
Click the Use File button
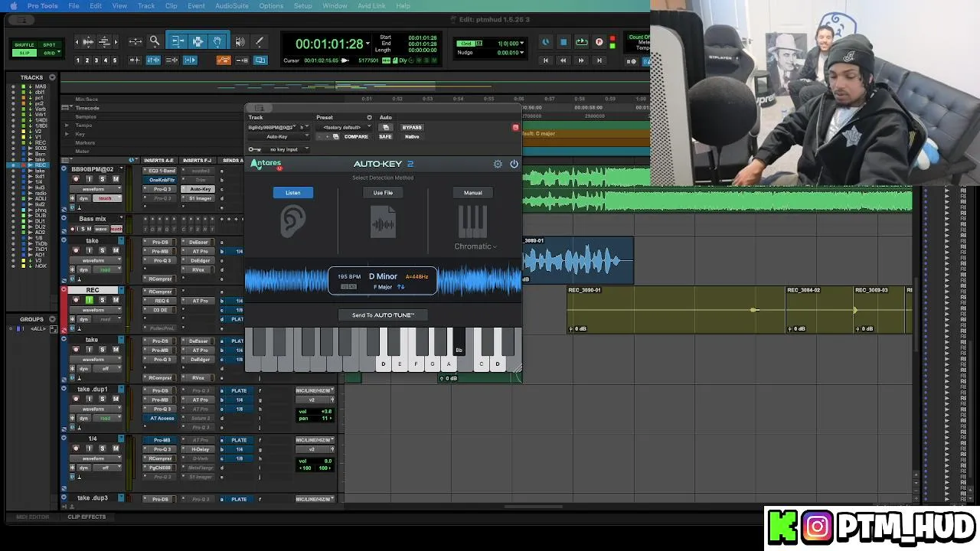[383, 193]
